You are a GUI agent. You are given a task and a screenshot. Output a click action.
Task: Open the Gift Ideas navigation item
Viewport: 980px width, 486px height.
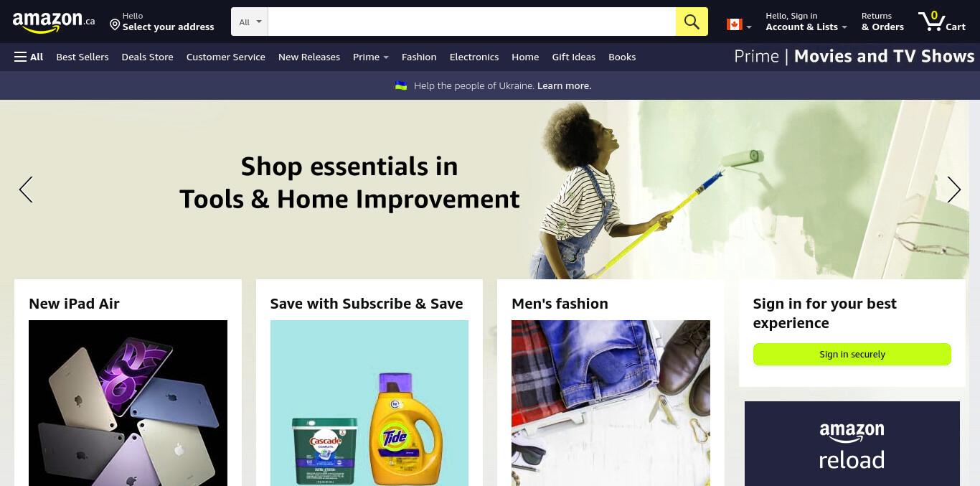(x=574, y=57)
